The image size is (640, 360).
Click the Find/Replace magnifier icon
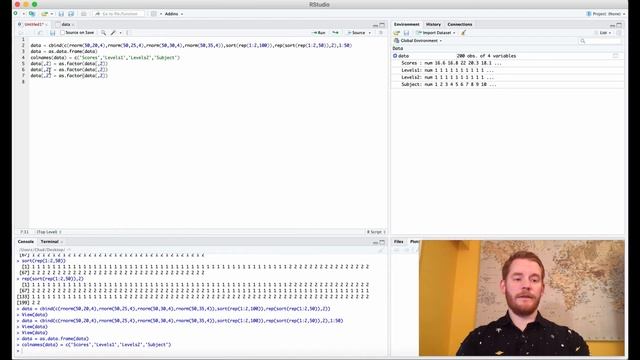point(103,33)
